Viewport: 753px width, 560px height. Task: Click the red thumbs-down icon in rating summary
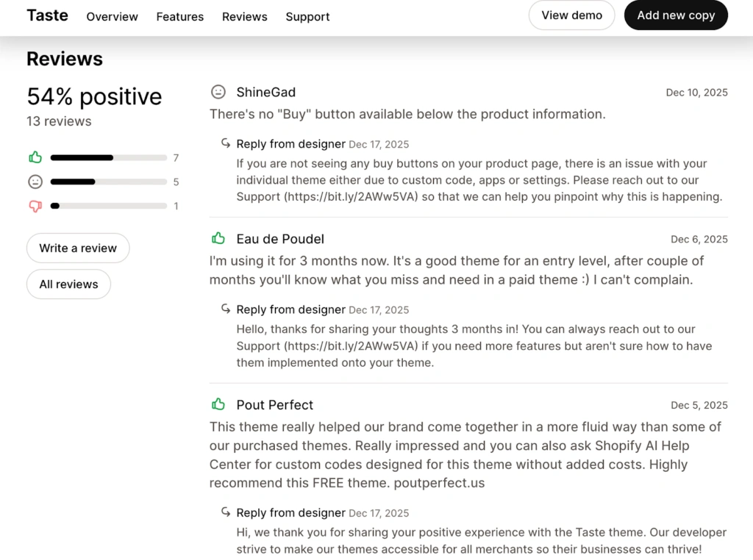(x=35, y=207)
